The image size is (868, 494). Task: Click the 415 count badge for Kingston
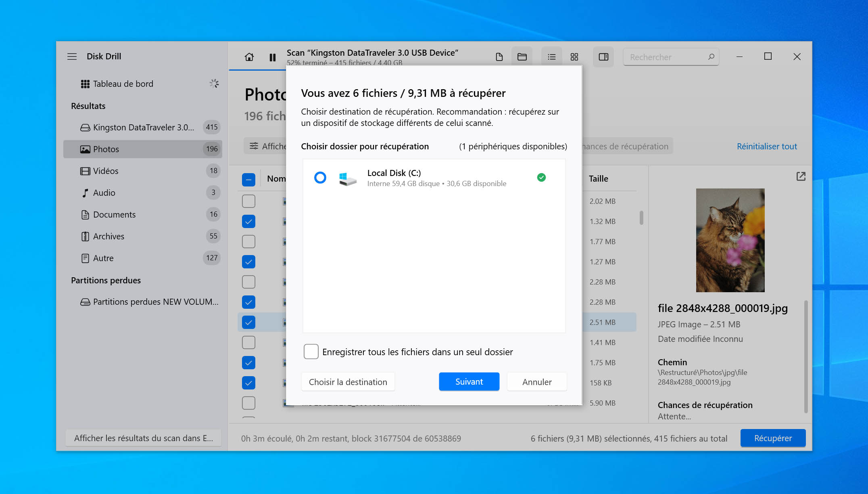click(x=212, y=127)
